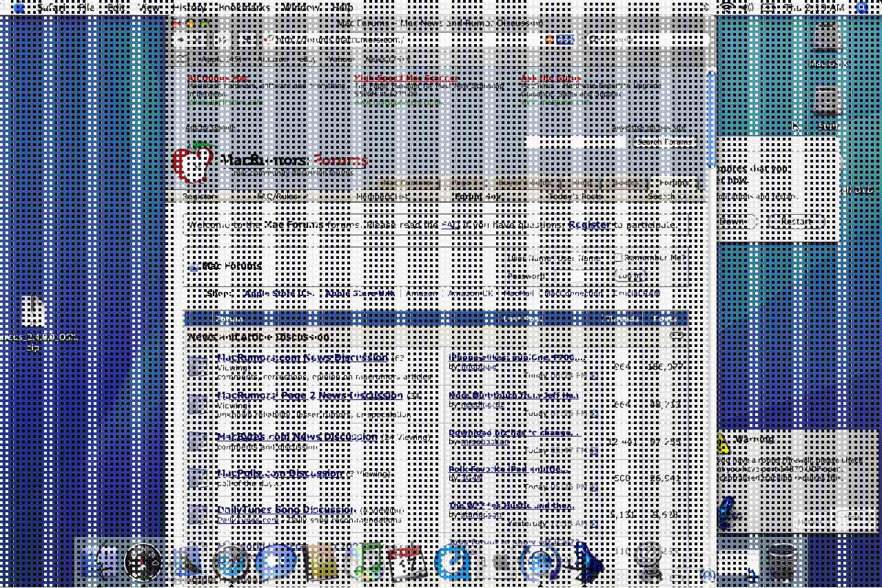Open iChat speech bubble in the Dock

point(276,563)
